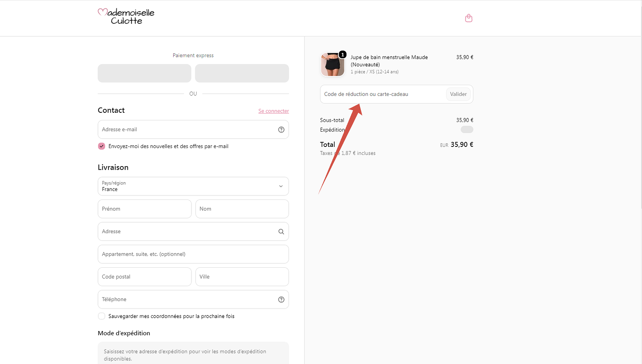
Task: Click the address search magnifier icon
Action: coord(281,232)
